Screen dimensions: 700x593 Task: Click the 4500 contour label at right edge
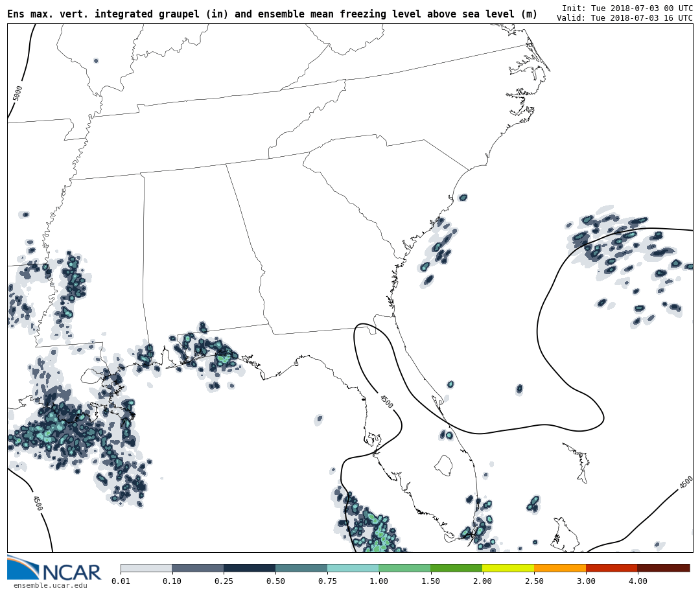686,482
